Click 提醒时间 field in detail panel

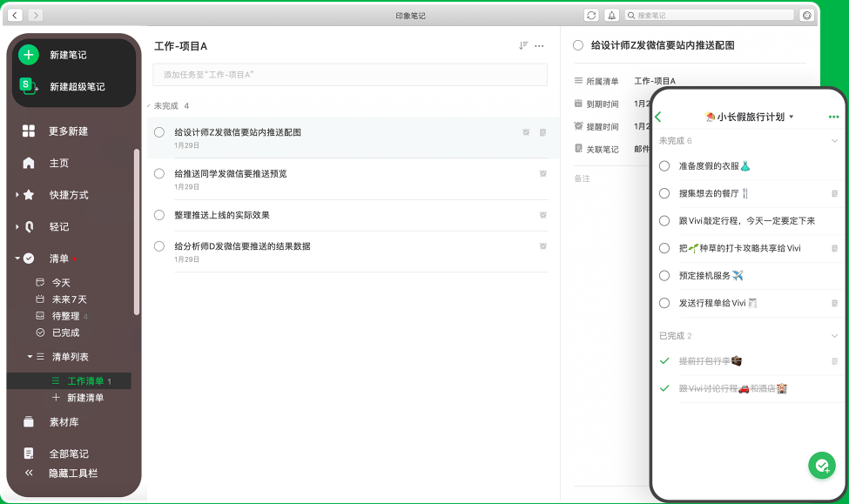[x=612, y=127]
